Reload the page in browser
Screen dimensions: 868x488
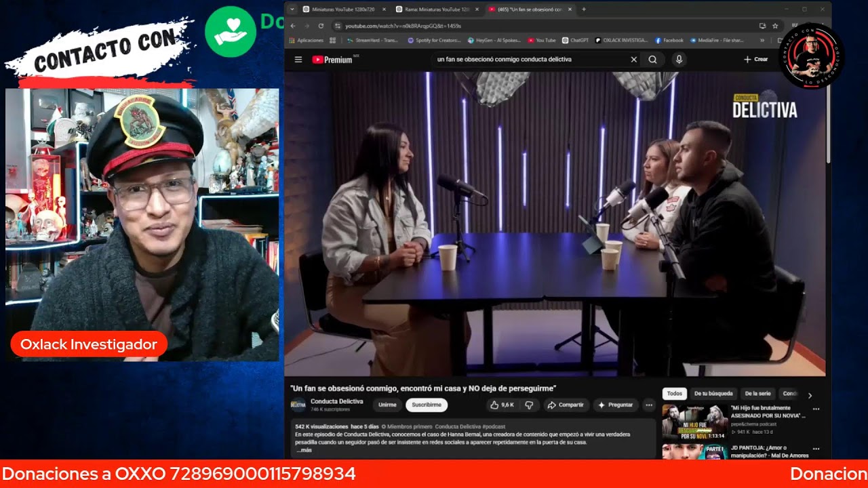pos(321,26)
